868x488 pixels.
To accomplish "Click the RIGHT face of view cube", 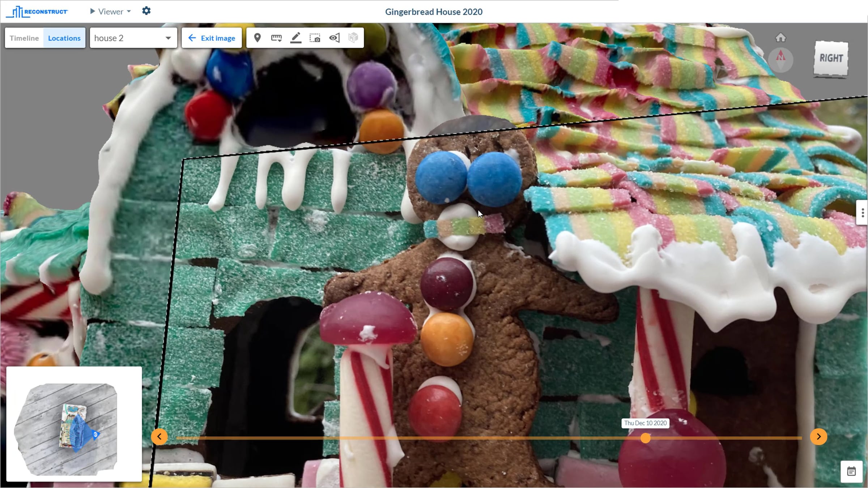I will tap(831, 59).
